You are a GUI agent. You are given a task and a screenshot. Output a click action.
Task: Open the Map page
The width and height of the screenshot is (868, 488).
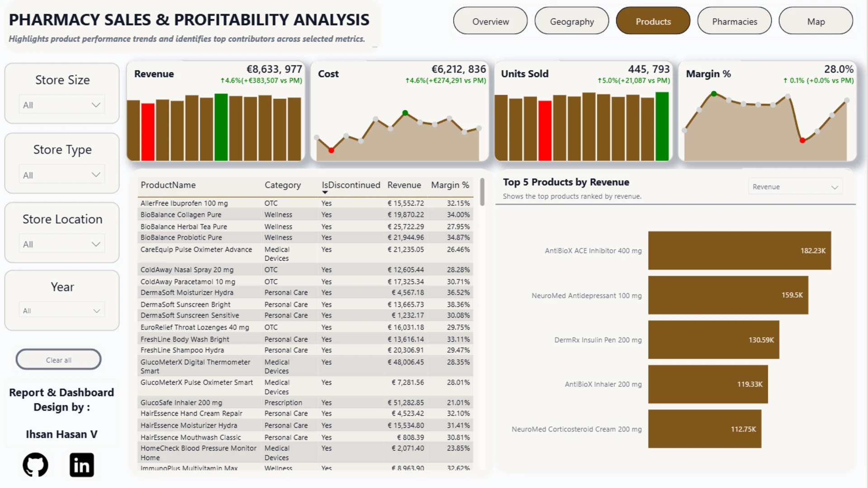[816, 21]
